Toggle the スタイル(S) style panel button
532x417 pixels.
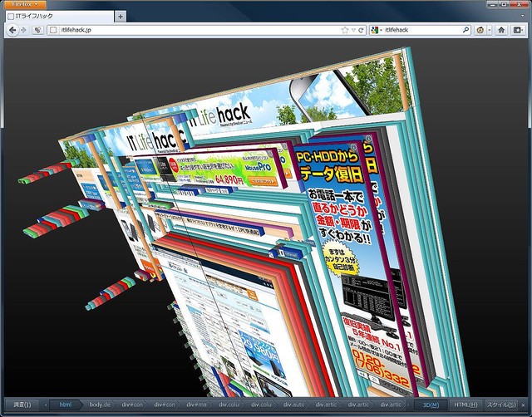501,405
